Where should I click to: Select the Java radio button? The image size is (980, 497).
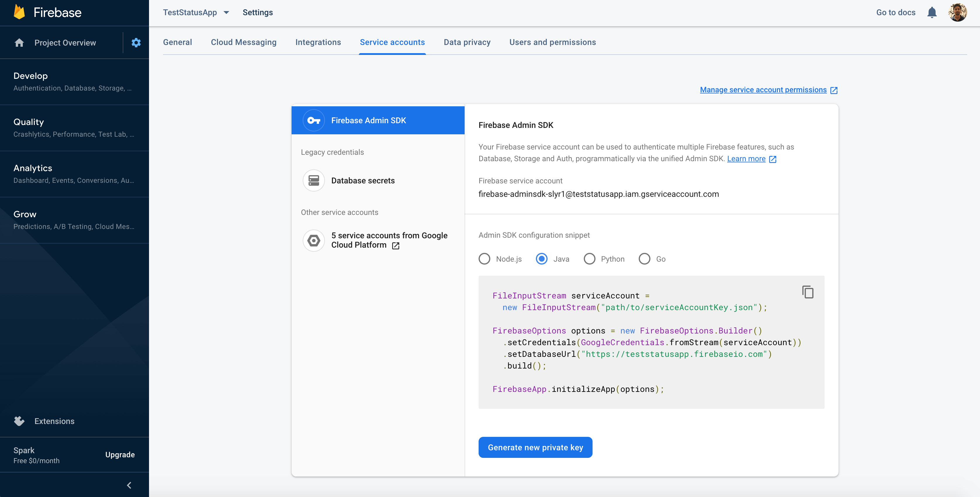coord(541,259)
